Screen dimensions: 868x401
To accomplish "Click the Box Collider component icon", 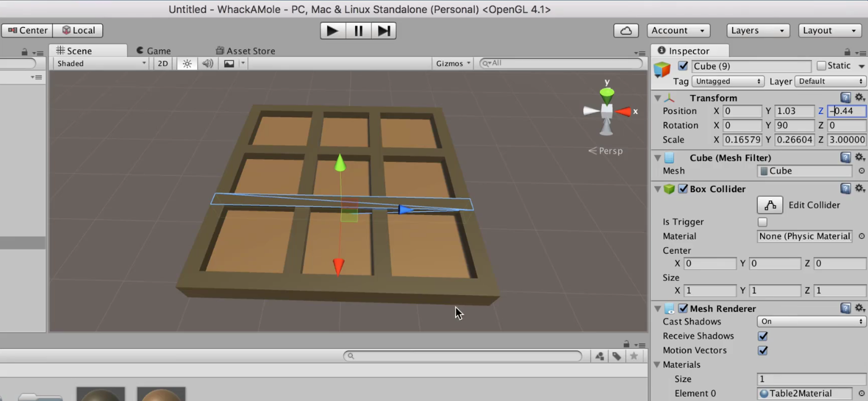I will [669, 189].
